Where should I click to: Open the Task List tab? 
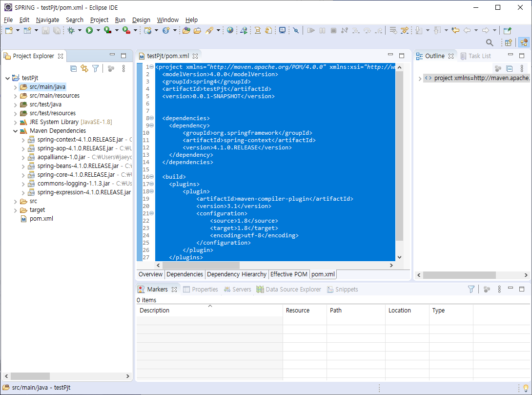point(476,56)
